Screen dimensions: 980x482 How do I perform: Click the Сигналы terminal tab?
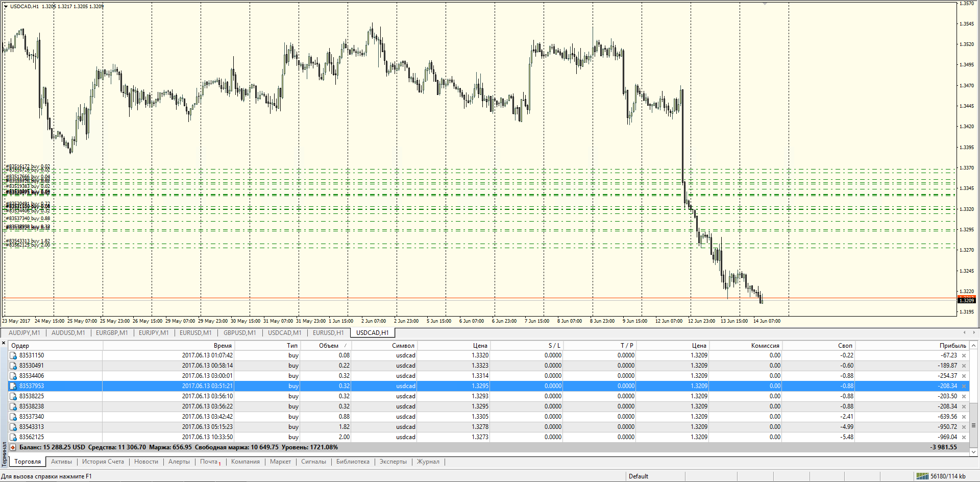[313, 462]
